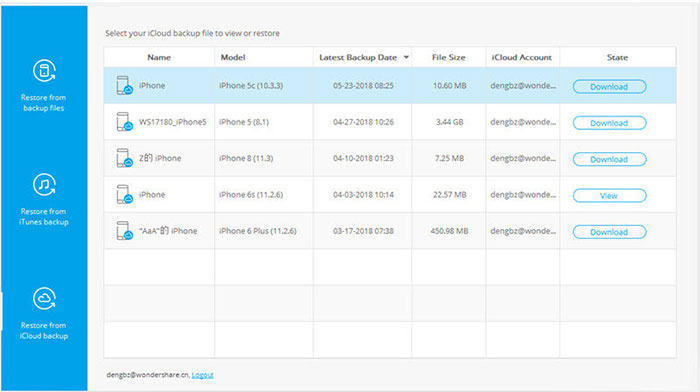Open Restore from iCloud backup icon
Viewport: 700px width, 392px height.
(x=44, y=298)
